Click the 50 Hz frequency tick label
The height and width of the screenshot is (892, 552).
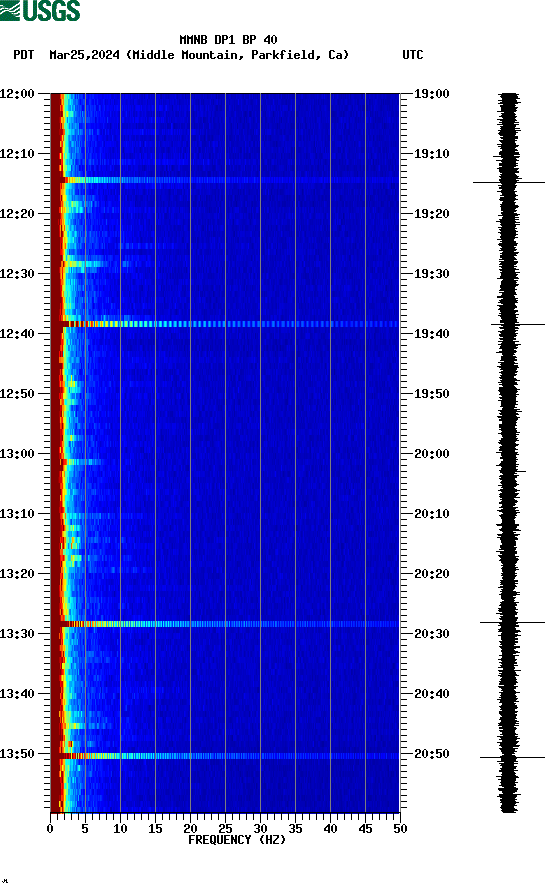[x=400, y=829]
